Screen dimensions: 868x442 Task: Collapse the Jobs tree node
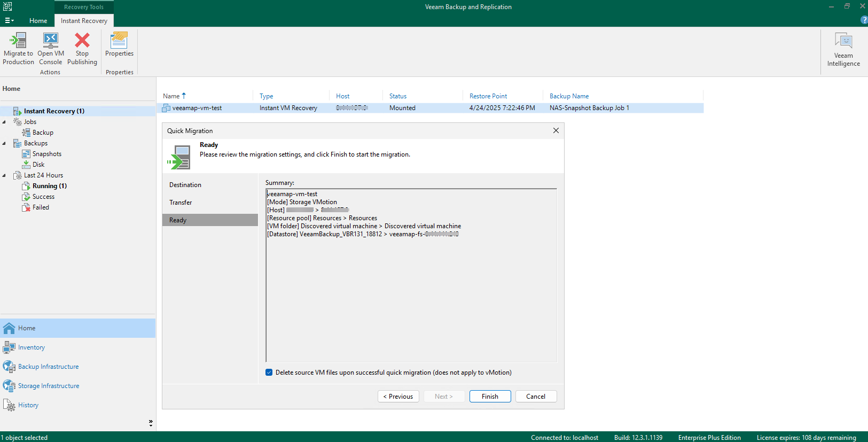click(4, 122)
